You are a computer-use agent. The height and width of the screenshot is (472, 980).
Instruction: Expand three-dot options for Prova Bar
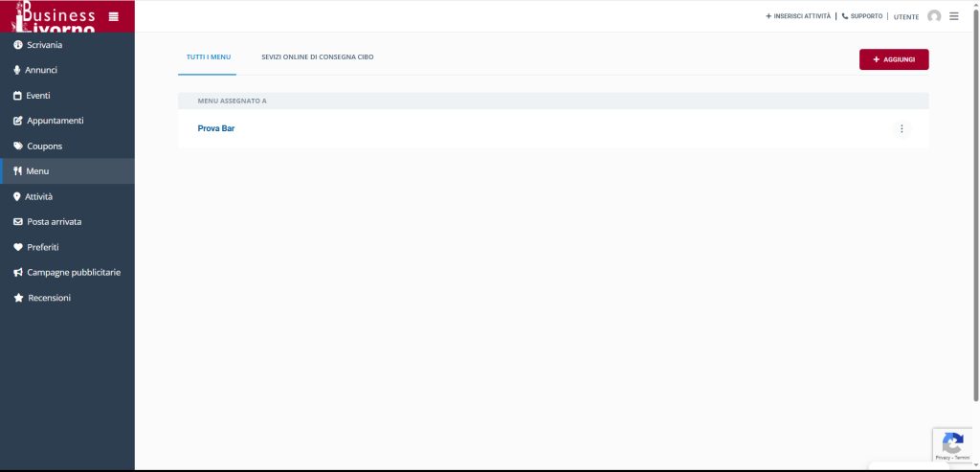pos(902,129)
